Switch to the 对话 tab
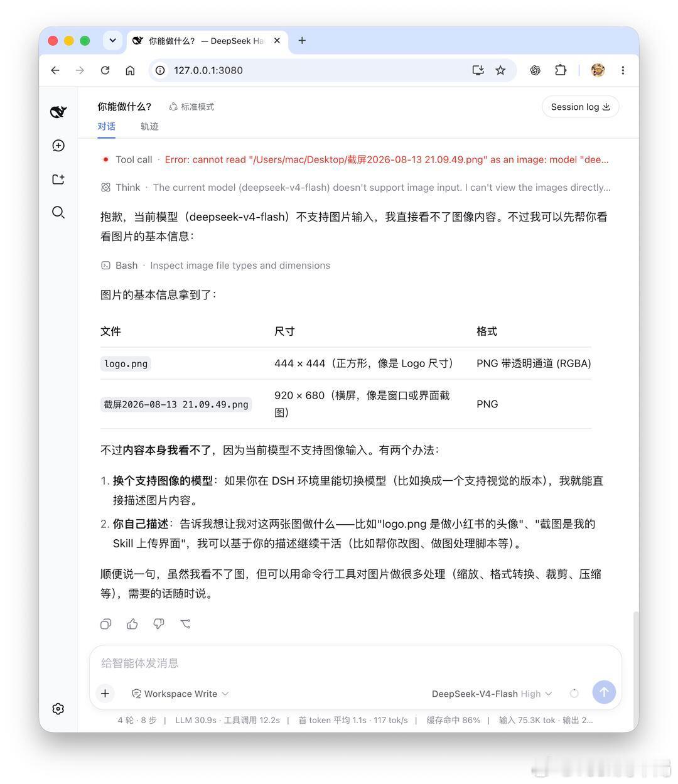 pos(106,126)
